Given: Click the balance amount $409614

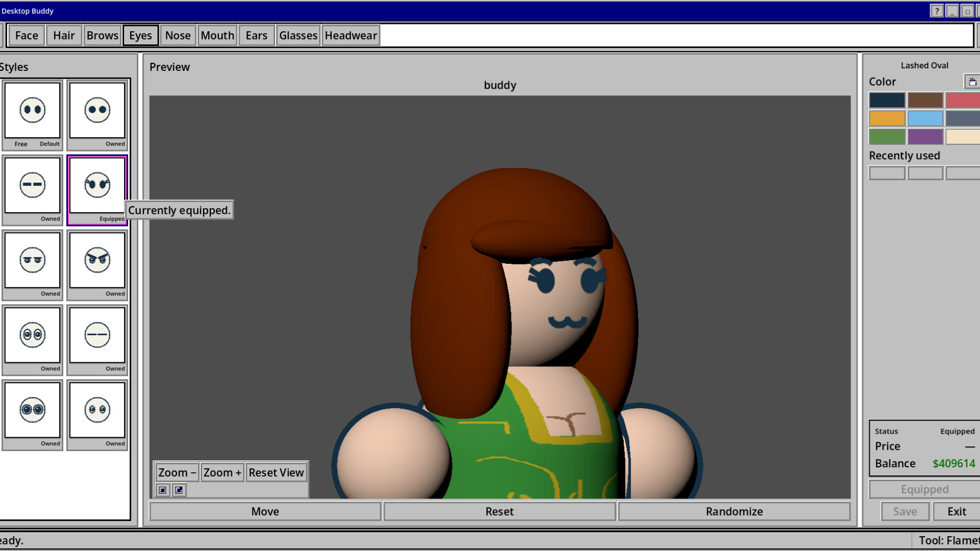Looking at the screenshot, I should [x=953, y=463].
